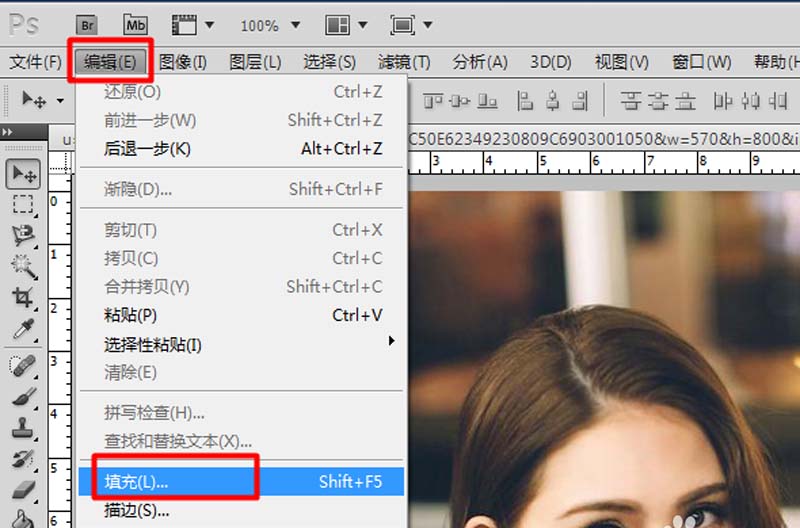The image size is (800, 528).
Task: Expand the Screen Mode dropdown arrow
Action: 428,24
